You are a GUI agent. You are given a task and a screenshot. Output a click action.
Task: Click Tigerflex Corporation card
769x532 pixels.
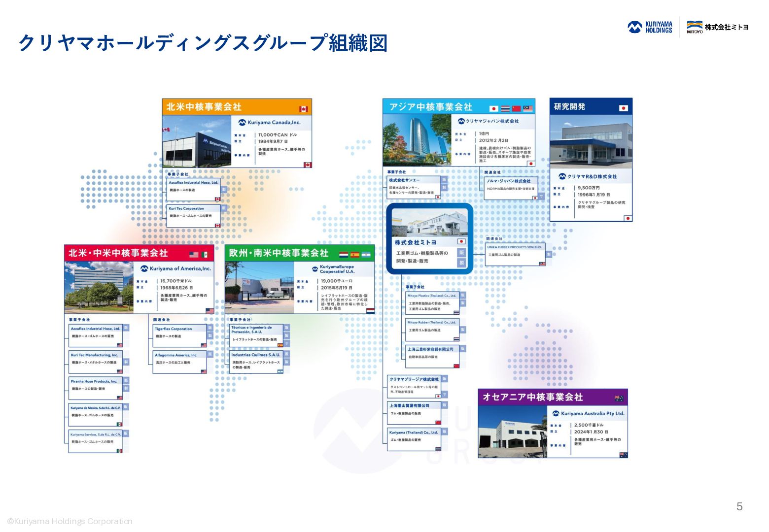click(180, 336)
